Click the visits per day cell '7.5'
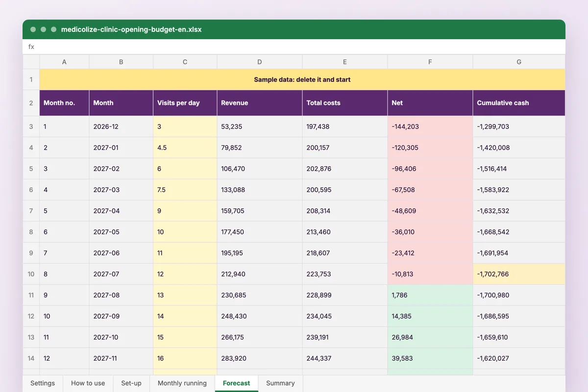 185,190
